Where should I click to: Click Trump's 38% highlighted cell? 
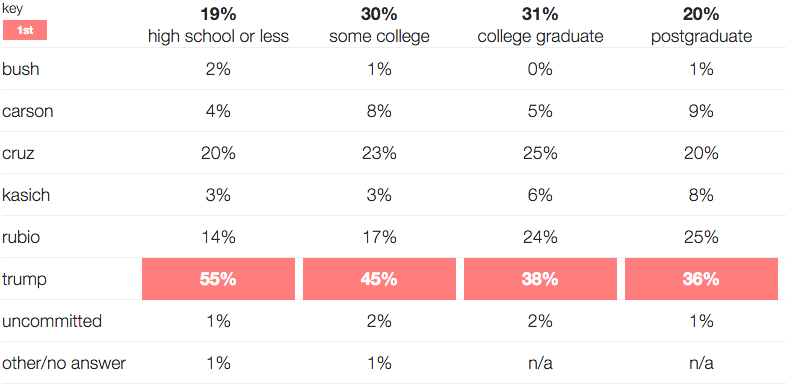[x=540, y=279]
